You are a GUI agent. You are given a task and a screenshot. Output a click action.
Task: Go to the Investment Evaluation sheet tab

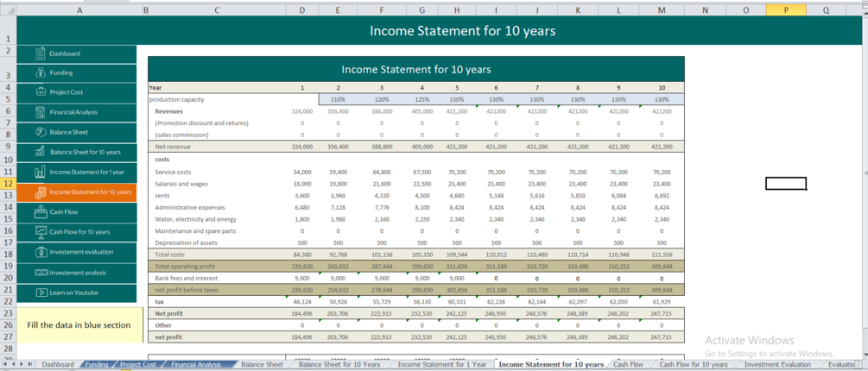coord(778,365)
